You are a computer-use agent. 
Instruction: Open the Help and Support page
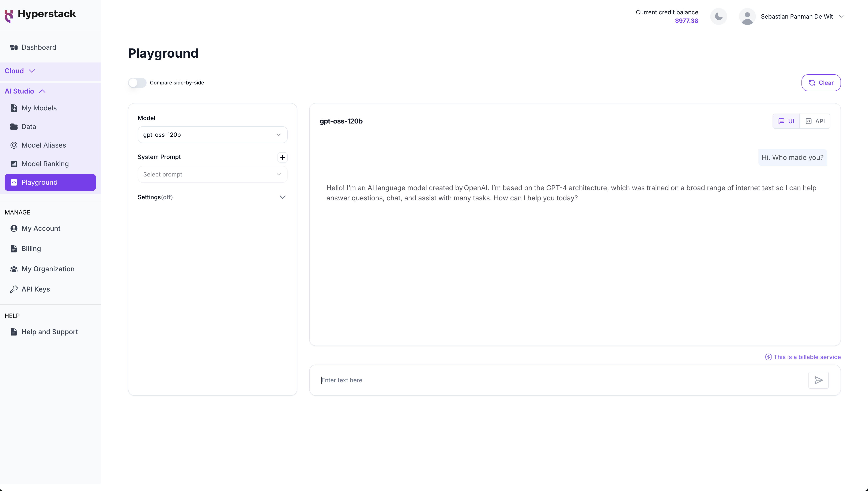[x=50, y=332]
